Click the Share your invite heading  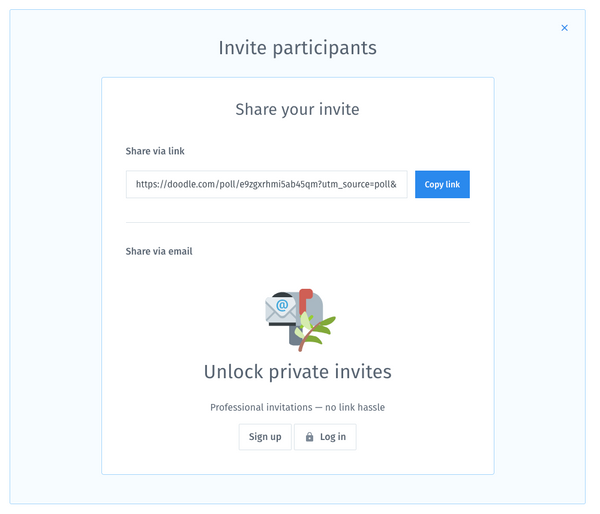coord(297,109)
